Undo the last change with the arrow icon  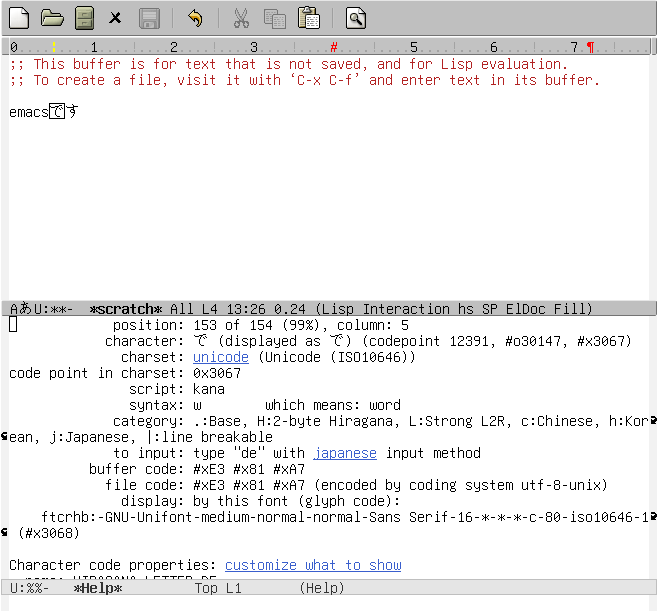point(195,18)
